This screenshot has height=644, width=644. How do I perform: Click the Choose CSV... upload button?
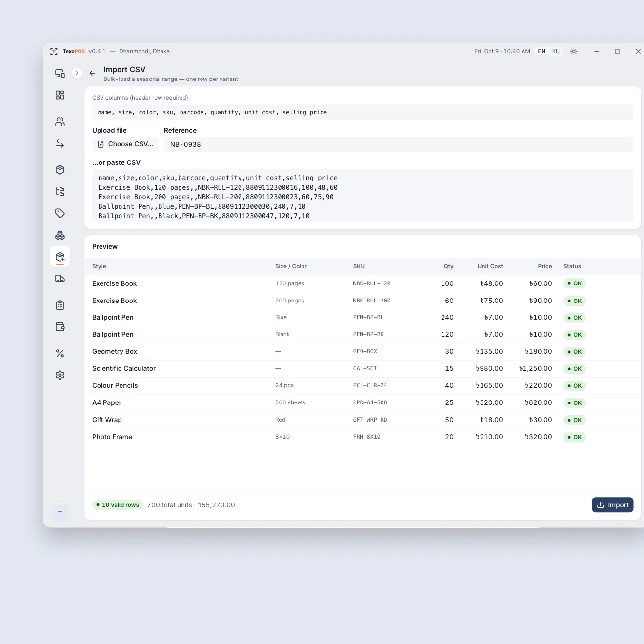point(125,144)
